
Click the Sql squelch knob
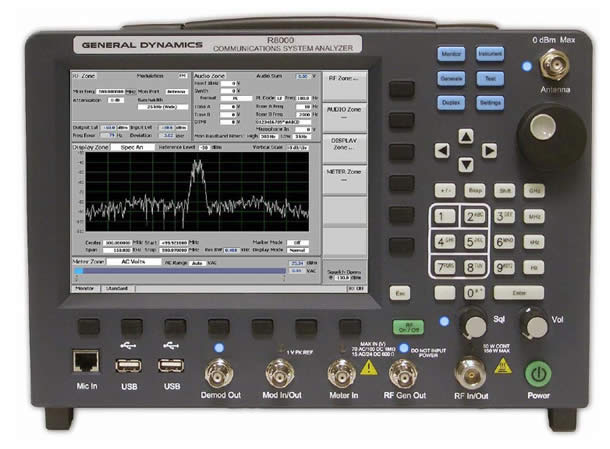[x=474, y=324]
